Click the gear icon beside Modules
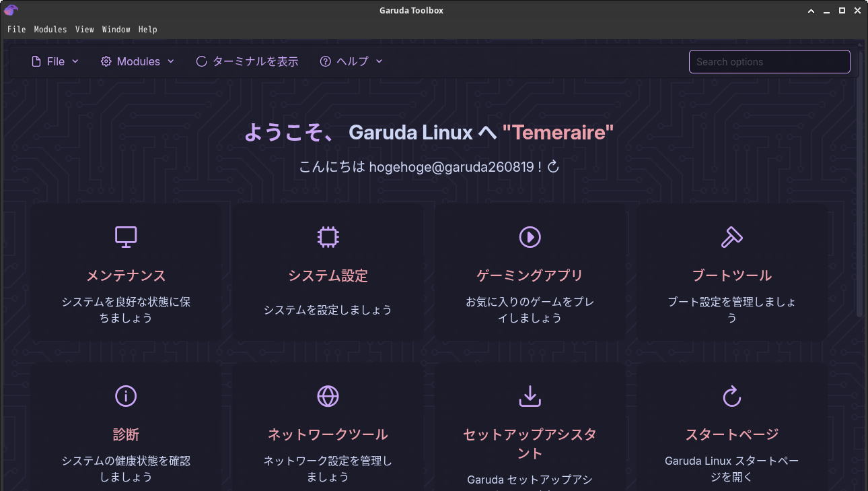The width and height of the screenshot is (868, 491). tap(106, 61)
